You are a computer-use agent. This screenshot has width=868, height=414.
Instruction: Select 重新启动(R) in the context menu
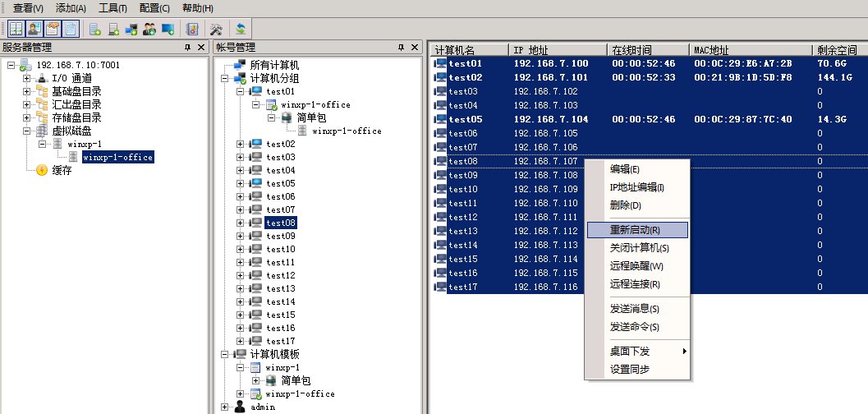coord(637,230)
